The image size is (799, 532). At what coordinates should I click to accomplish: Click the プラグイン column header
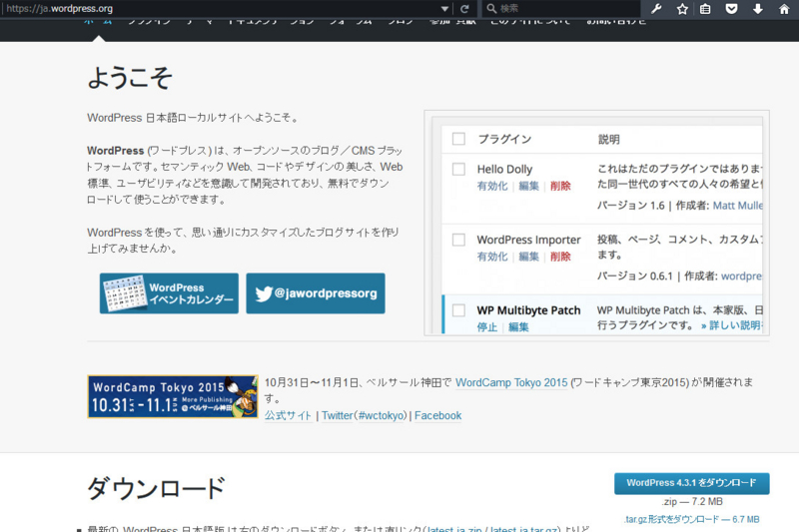coord(504,139)
